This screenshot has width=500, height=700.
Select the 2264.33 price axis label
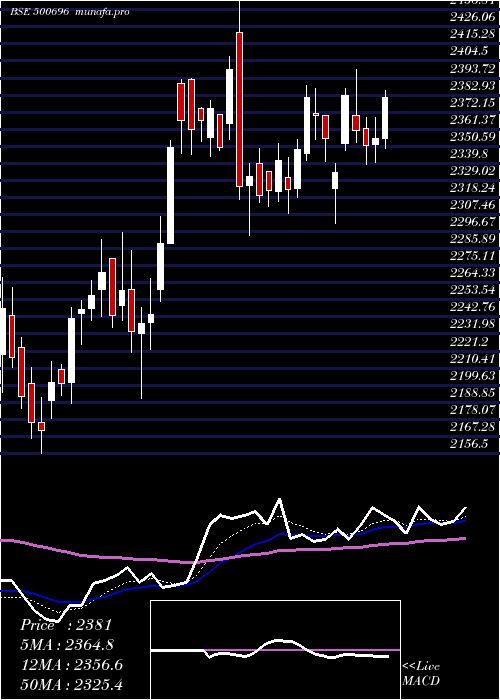pyautogui.click(x=472, y=273)
